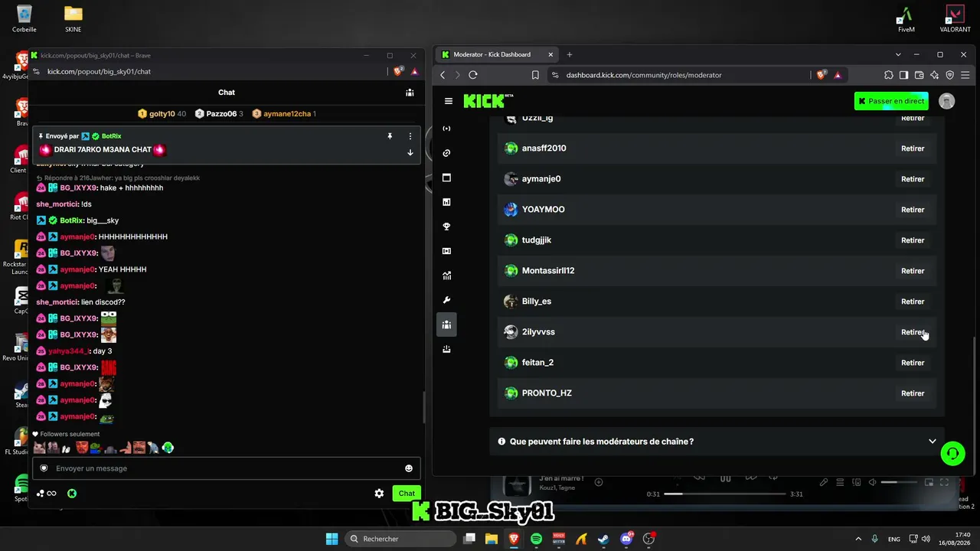
Task: Remove moderator YOAYMOO with Retirer
Action: [913, 210]
